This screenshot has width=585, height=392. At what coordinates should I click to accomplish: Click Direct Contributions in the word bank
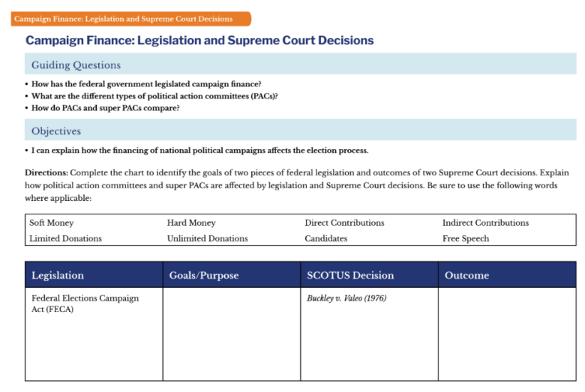(344, 223)
